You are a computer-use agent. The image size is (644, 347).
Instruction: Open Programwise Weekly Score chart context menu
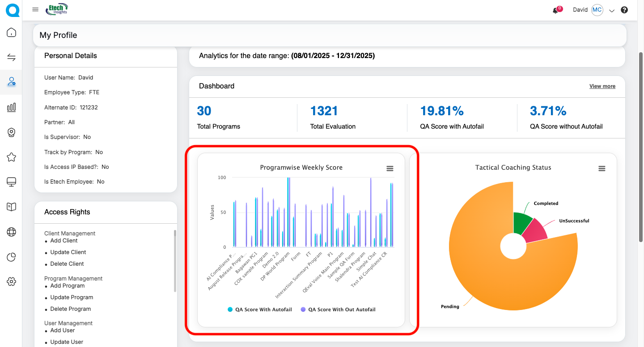390,168
